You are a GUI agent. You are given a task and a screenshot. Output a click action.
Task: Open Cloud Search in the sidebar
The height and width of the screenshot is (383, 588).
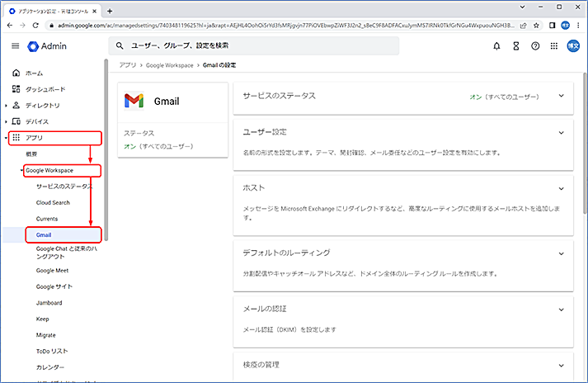[x=53, y=203]
